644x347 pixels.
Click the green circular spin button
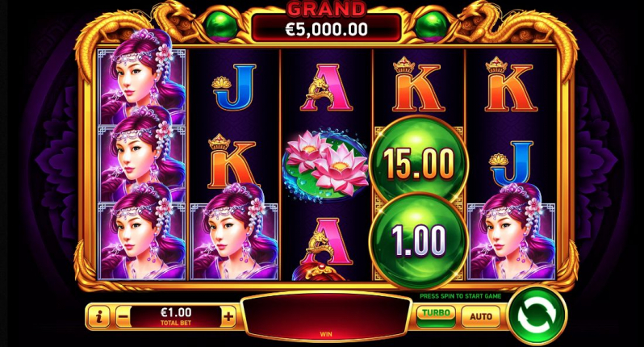[537, 315]
